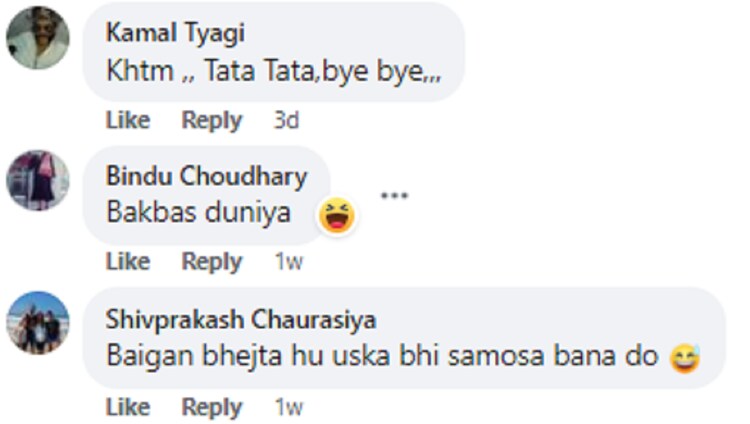750x424 pixels.
Task: Reply to Kamal Tyagi's comment
Action: (x=211, y=121)
